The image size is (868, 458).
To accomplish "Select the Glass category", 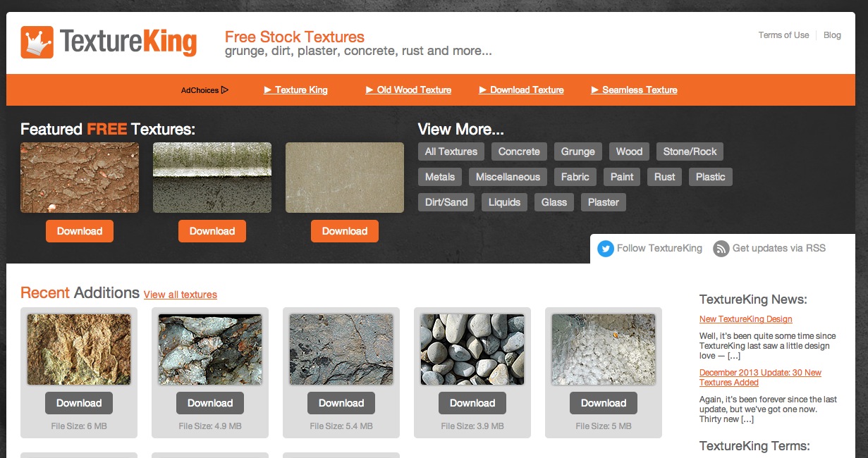I will pos(554,202).
